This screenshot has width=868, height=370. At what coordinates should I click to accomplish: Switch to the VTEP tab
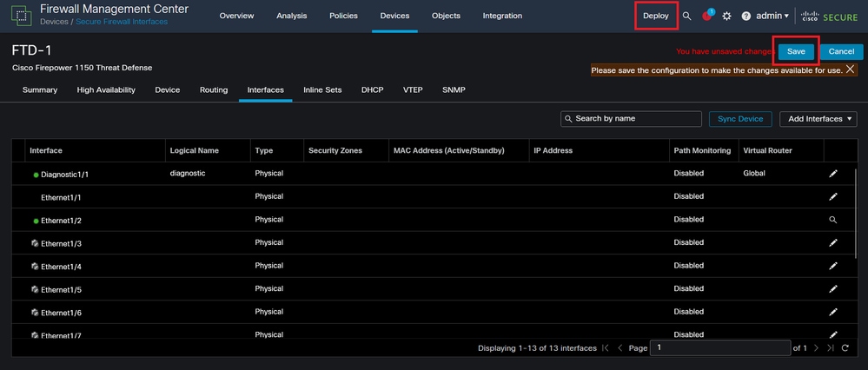[413, 89]
